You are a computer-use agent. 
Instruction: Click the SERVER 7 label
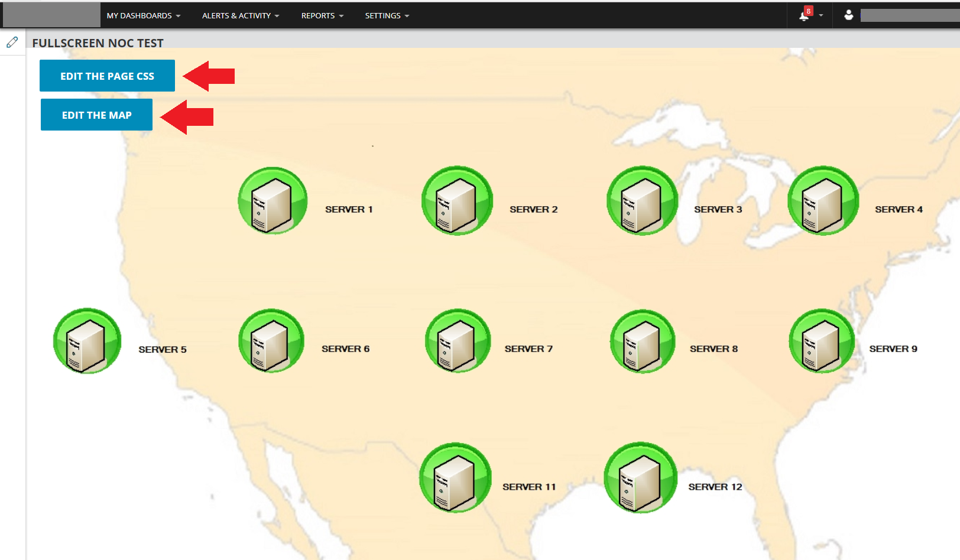coord(529,349)
